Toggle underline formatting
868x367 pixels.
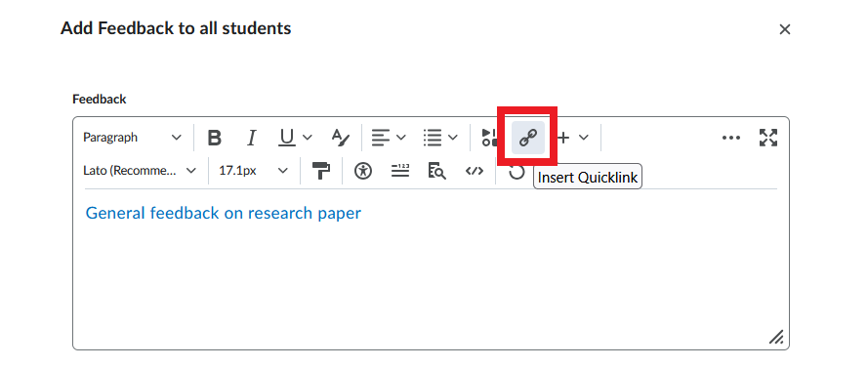pos(287,138)
